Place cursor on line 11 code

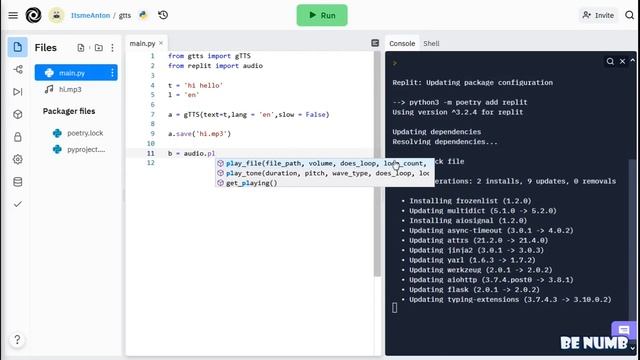[x=191, y=153]
